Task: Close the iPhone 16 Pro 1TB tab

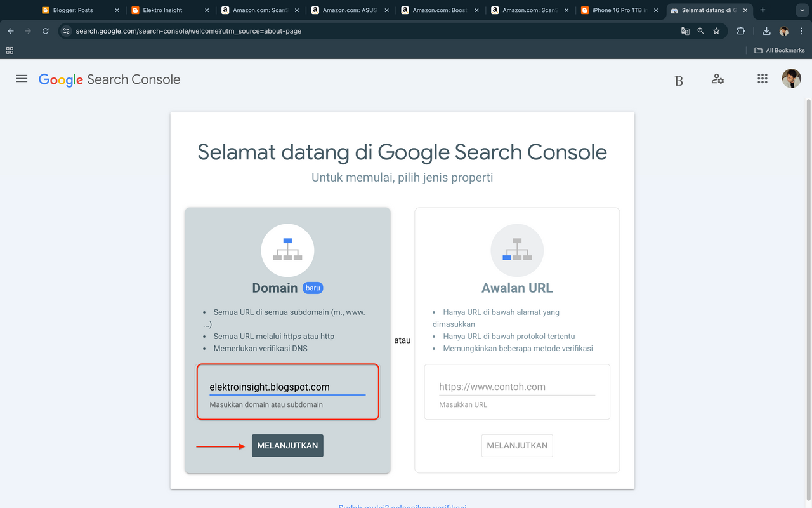Action: point(656,10)
